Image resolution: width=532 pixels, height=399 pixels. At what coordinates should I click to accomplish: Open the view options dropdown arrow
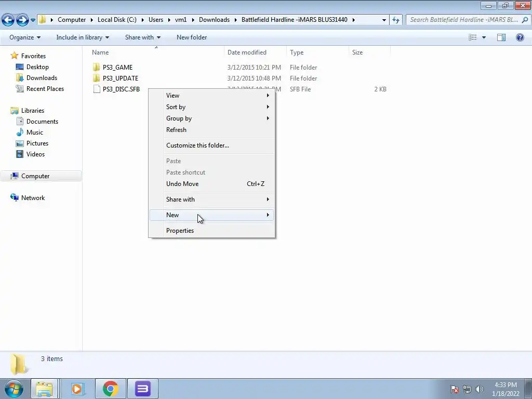tap(484, 37)
